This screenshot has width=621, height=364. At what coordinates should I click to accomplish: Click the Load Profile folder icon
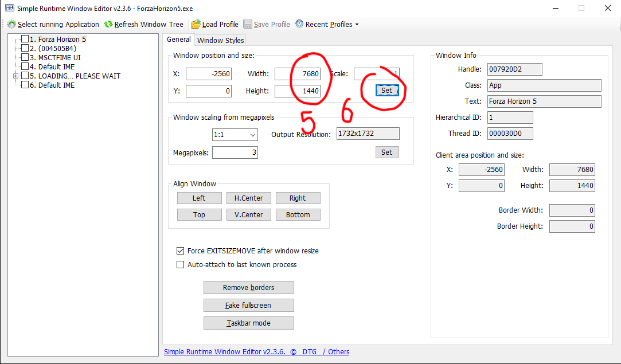196,25
